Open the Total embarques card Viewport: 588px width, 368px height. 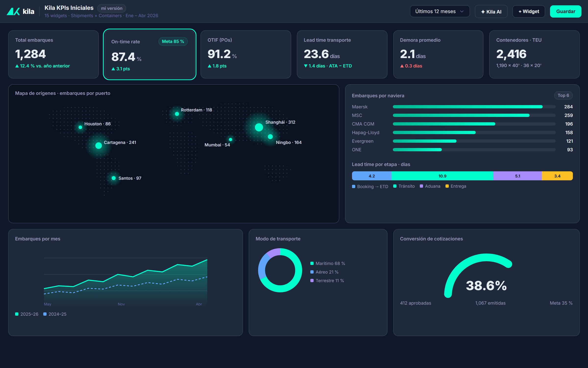click(x=53, y=54)
